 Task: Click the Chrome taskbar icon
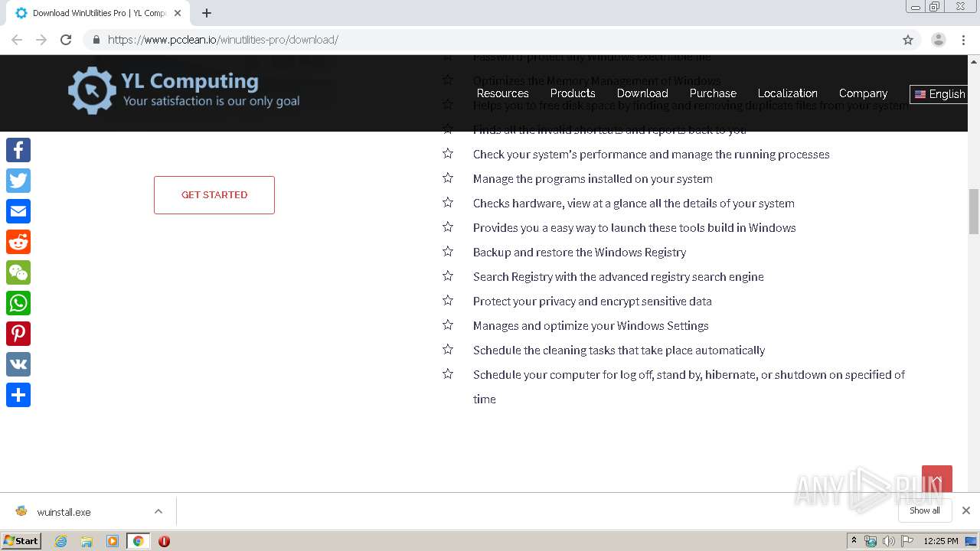pyautogui.click(x=139, y=541)
